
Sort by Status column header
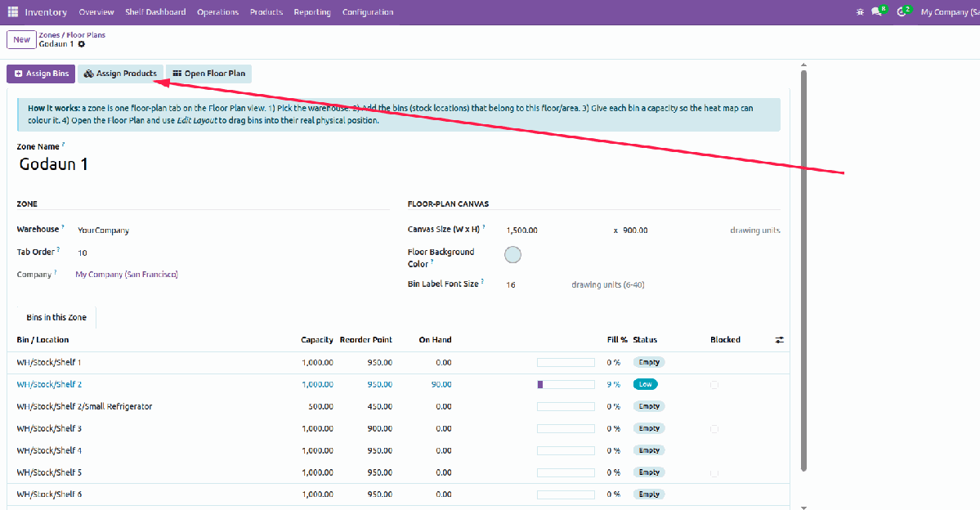[x=645, y=340]
